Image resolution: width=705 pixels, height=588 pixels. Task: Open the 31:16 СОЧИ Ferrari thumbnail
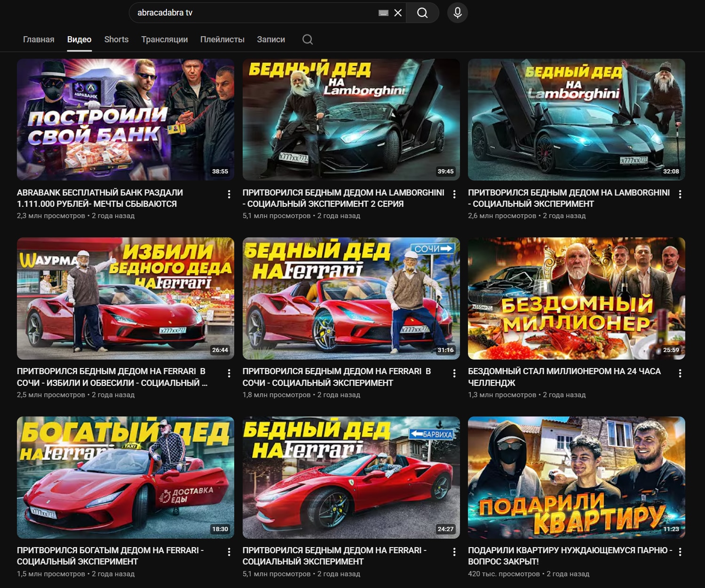click(x=351, y=298)
